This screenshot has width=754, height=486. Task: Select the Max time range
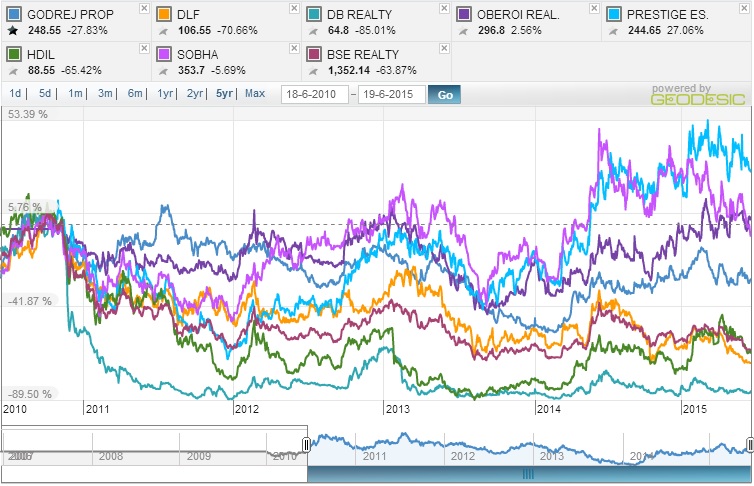[255, 94]
